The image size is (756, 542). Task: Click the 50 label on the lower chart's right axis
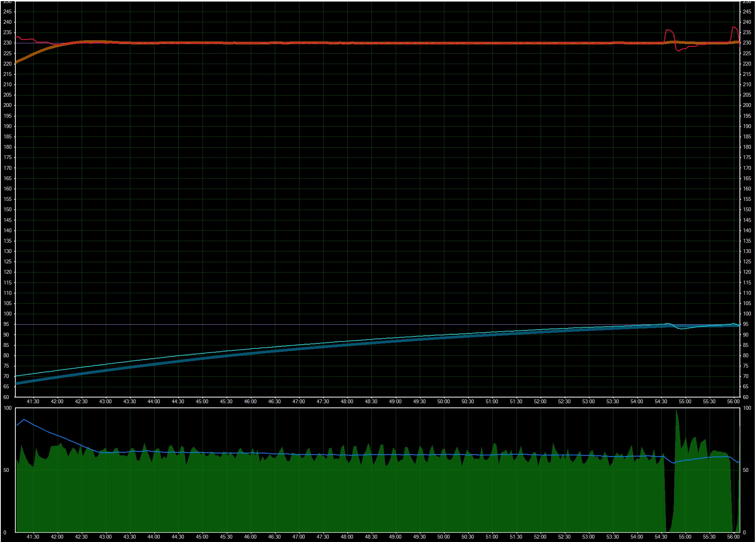coord(746,470)
